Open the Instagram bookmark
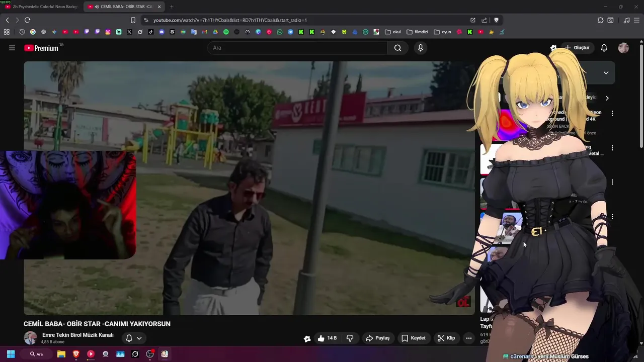Viewport: 644px width, 362px height. tap(108, 32)
